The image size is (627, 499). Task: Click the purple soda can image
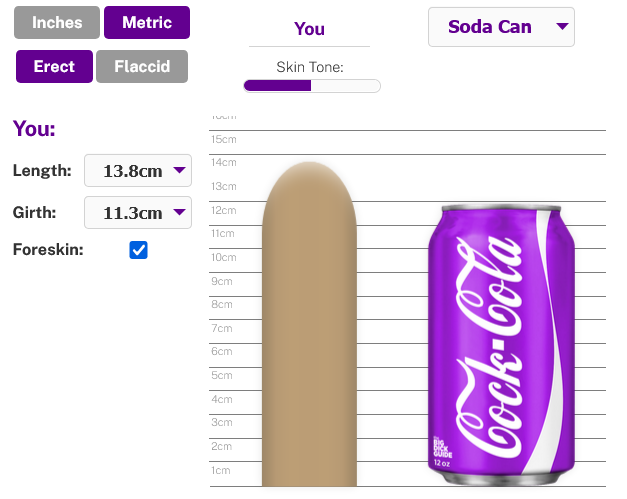pyautogui.click(x=501, y=345)
